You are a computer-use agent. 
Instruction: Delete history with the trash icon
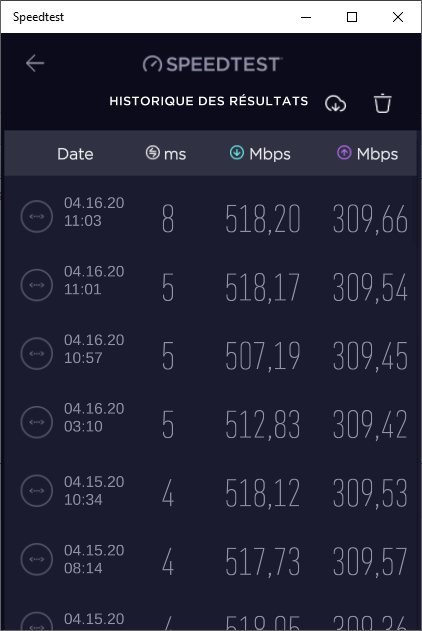click(x=382, y=103)
